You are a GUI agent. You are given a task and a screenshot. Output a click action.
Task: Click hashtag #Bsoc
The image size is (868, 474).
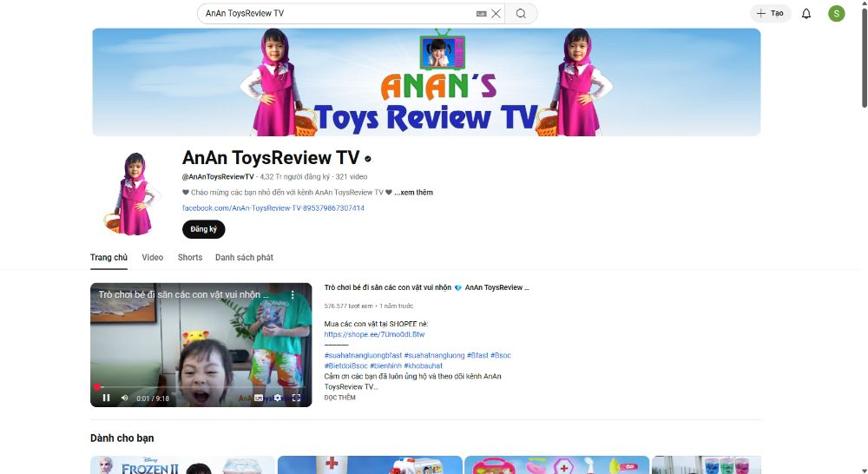[501, 356]
